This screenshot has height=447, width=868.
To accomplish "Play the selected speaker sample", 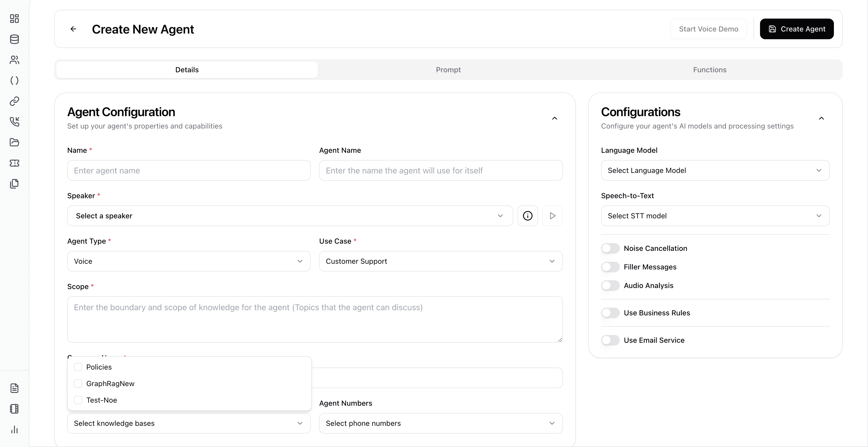I will point(552,216).
